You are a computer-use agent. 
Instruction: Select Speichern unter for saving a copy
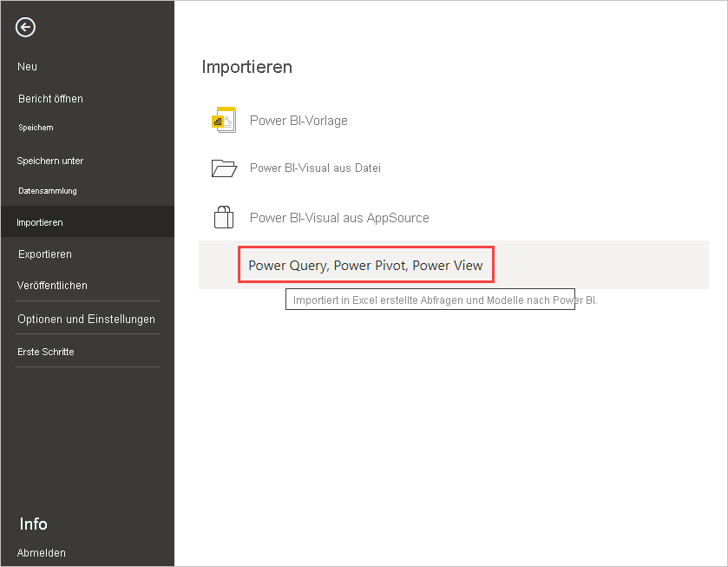pos(49,161)
